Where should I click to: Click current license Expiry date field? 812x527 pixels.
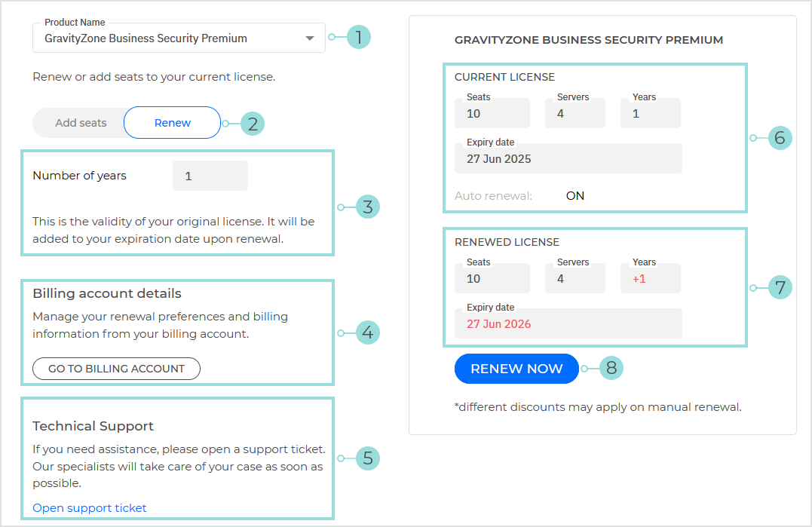(568, 159)
